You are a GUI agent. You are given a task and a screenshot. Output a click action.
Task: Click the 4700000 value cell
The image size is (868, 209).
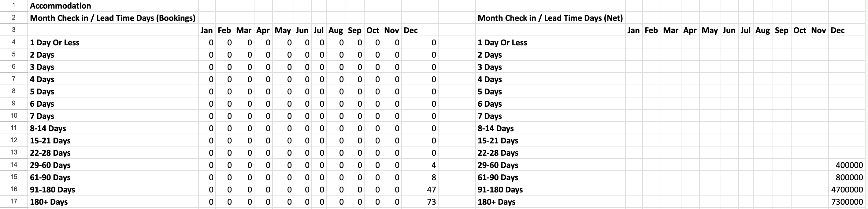[x=846, y=189]
